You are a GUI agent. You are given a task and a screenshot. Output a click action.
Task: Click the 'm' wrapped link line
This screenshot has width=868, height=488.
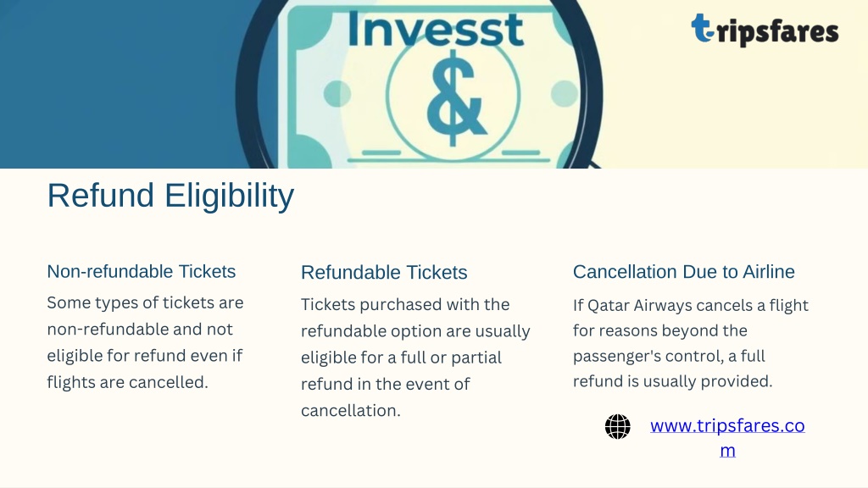click(727, 451)
